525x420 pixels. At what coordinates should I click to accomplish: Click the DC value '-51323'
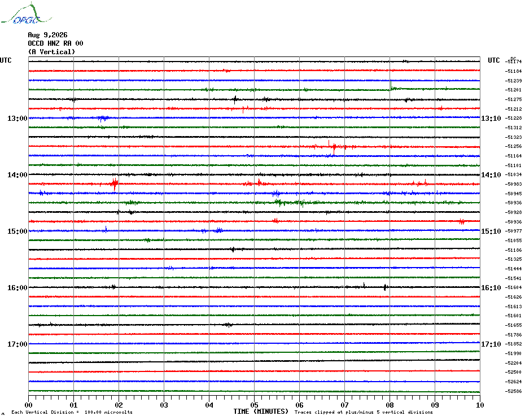tap(514, 137)
